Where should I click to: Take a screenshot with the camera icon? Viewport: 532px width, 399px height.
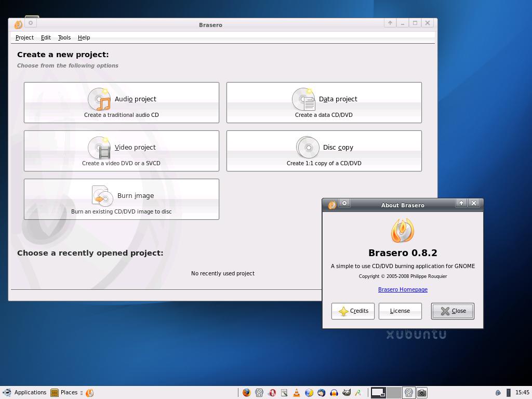422,393
